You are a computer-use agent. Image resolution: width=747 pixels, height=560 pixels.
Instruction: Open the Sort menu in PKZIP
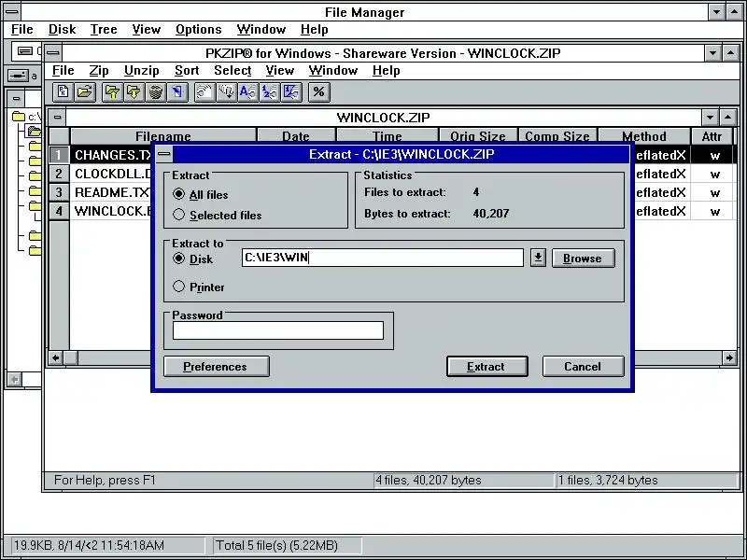coord(186,71)
